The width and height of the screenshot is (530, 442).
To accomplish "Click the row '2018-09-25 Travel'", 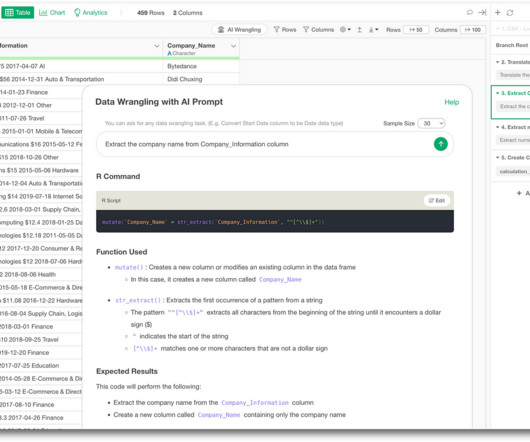I will click(x=41, y=340).
